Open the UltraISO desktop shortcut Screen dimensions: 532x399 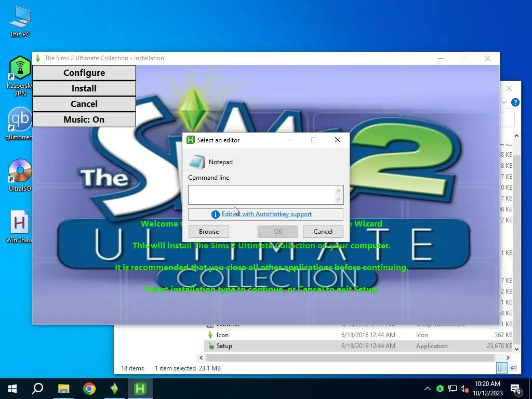click(20, 175)
